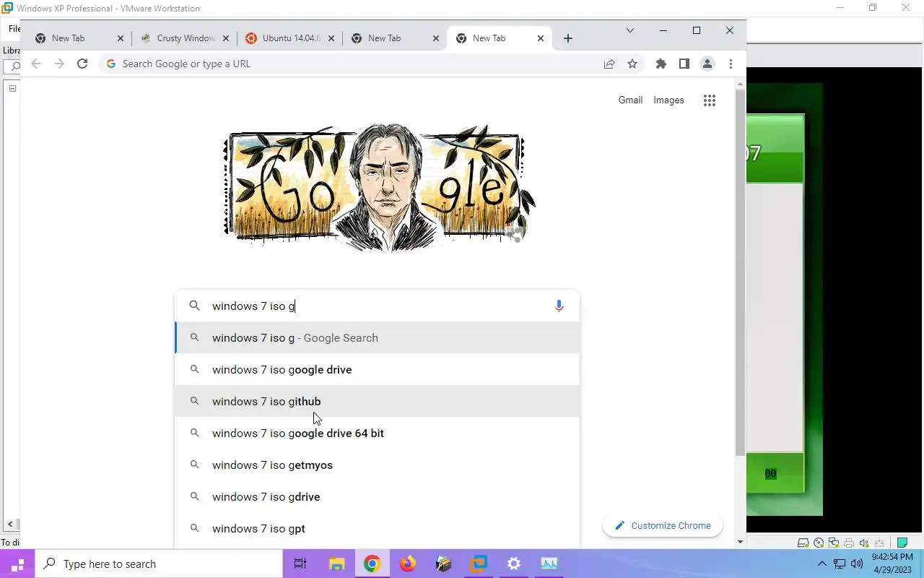Start voice search with the microphone

pos(559,306)
